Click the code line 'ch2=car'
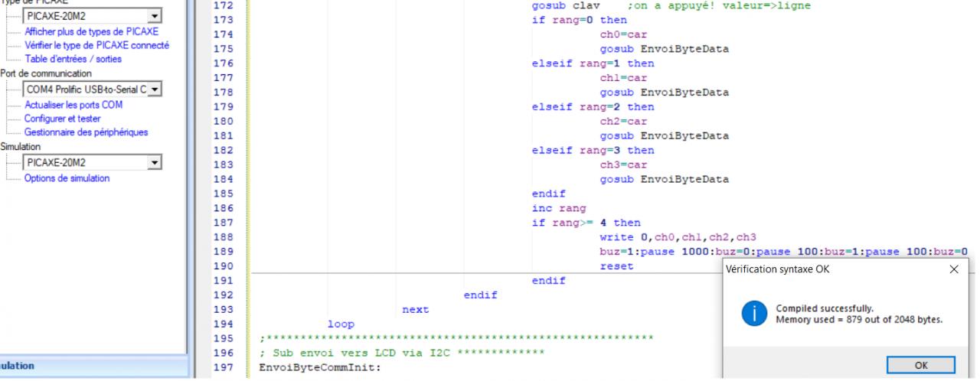The image size is (980, 381). pyautogui.click(x=623, y=122)
